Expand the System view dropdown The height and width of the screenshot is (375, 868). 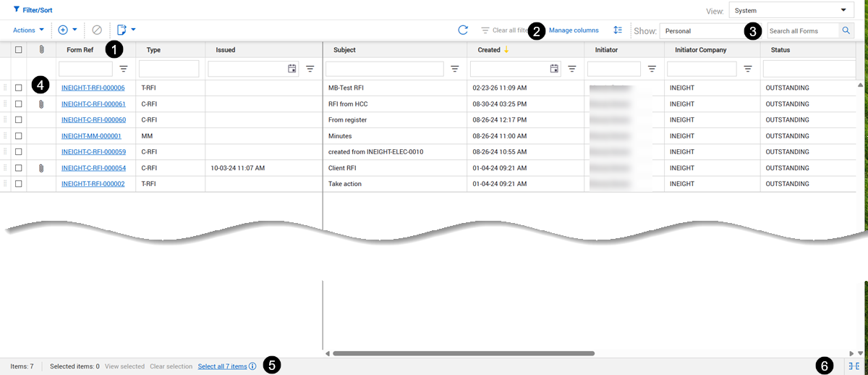pyautogui.click(x=791, y=10)
